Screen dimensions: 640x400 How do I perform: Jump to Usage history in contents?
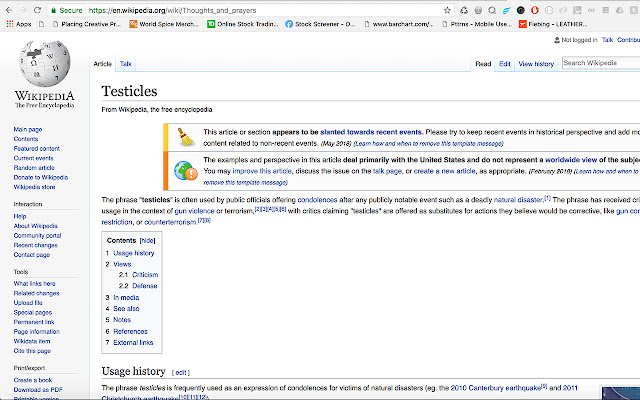133,253
